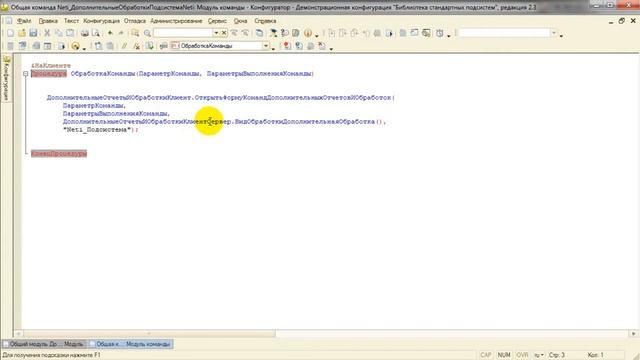This screenshot has width=640, height=360.
Task: Open the Конфигурация menu
Action: tap(101, 21)
